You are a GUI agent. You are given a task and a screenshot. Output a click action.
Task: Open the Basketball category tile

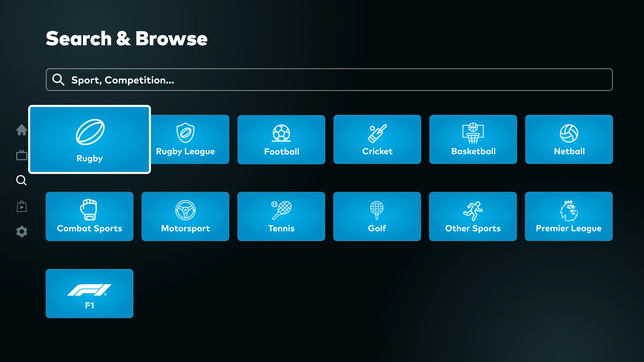pos(473,139)
